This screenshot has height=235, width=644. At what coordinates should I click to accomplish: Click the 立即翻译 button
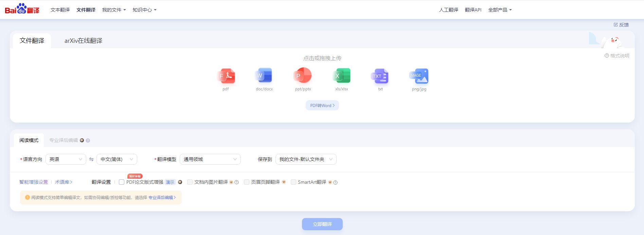[x=322, y=224]
